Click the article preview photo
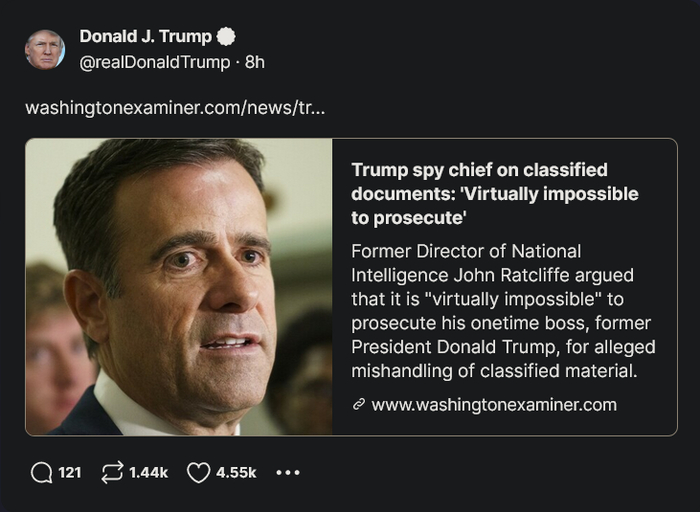Screen dimensions: 700x512 point(179,287)
